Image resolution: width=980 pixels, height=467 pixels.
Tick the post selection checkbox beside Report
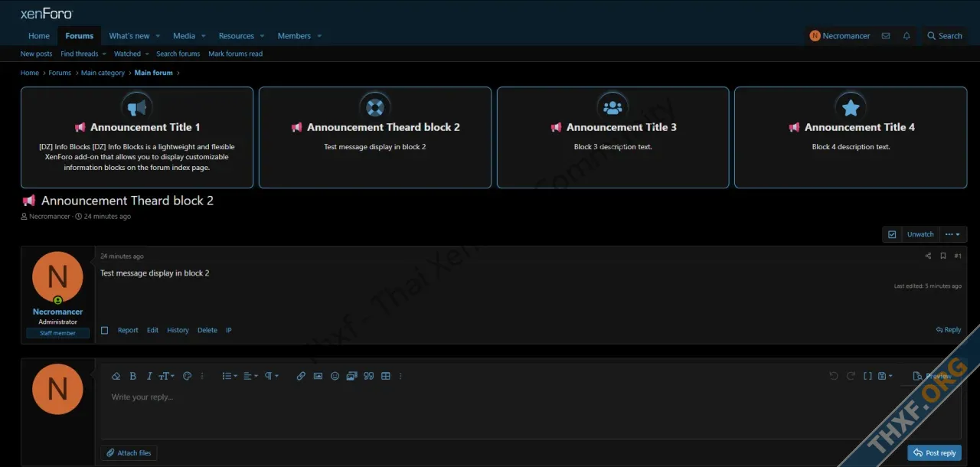[x=105, y=331]
